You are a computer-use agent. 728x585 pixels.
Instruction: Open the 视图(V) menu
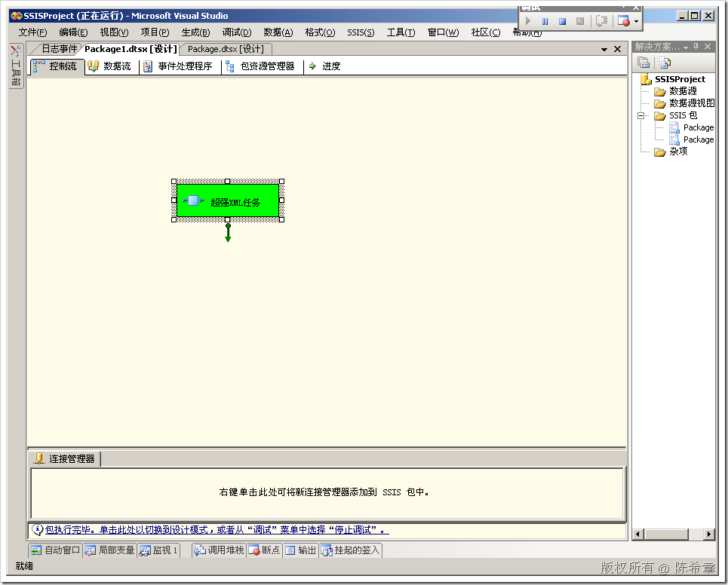pyautogui.click(x=114, y=32)
